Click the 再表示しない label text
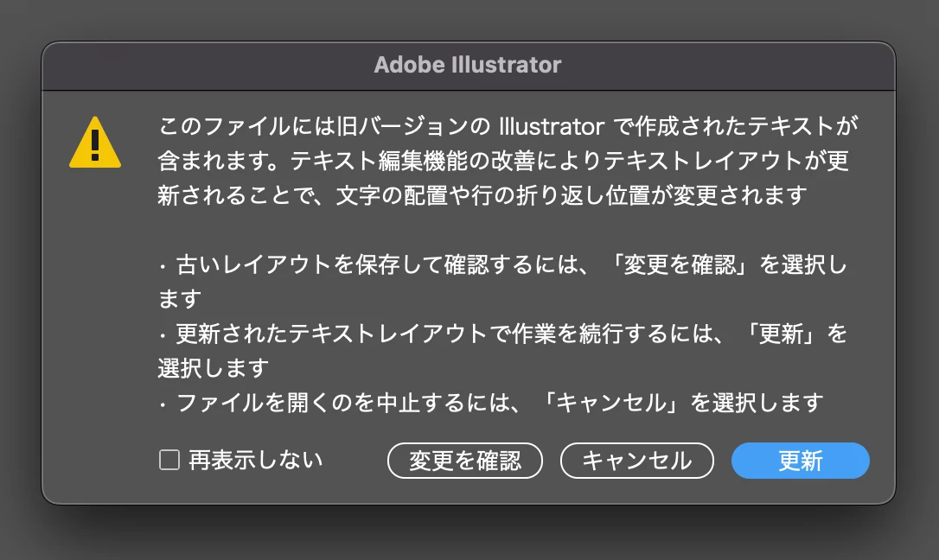Image resolution: width=939 pixels, height=560 pixels. (256, 460)
